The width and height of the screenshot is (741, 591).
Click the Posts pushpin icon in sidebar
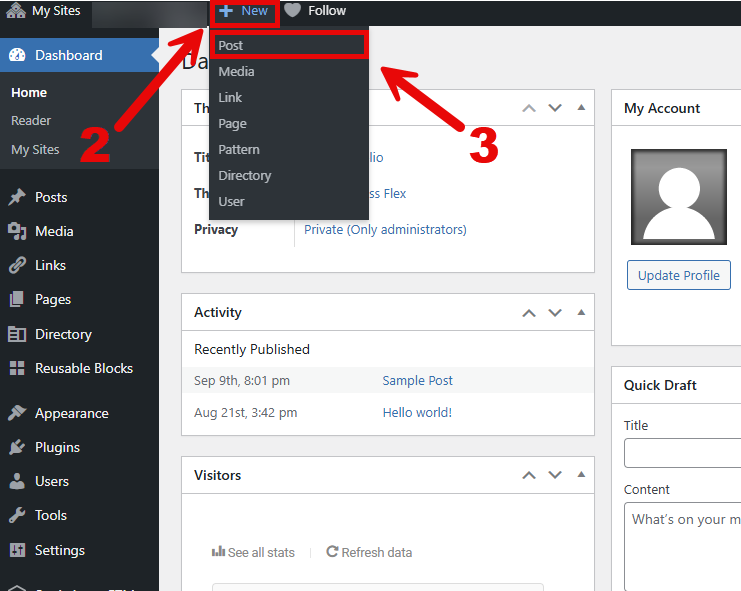17,197
